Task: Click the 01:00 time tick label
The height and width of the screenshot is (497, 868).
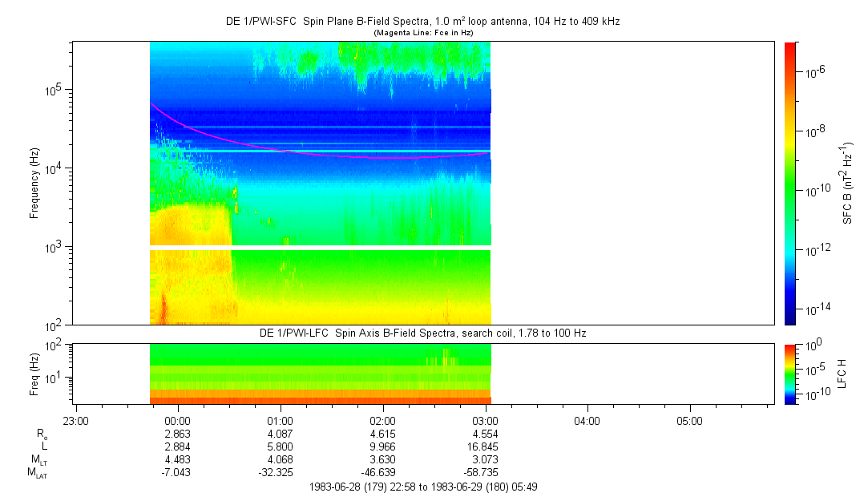Action: coord(279,420)
